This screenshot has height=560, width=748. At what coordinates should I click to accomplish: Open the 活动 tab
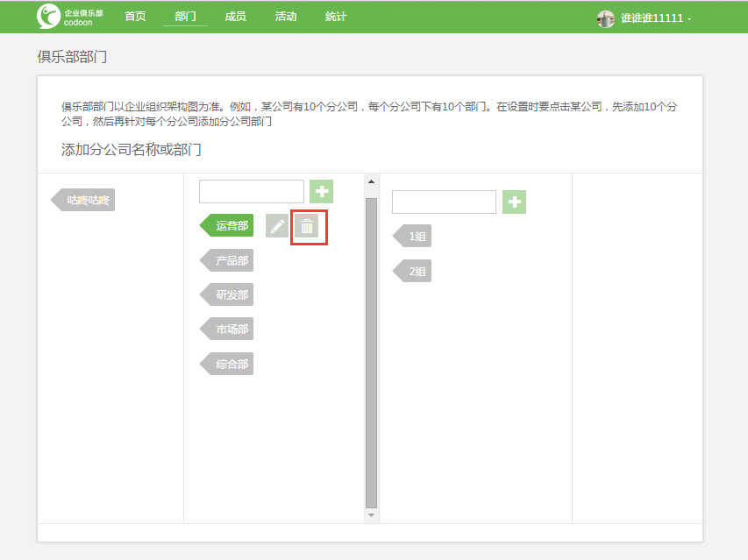click(286, 17)
